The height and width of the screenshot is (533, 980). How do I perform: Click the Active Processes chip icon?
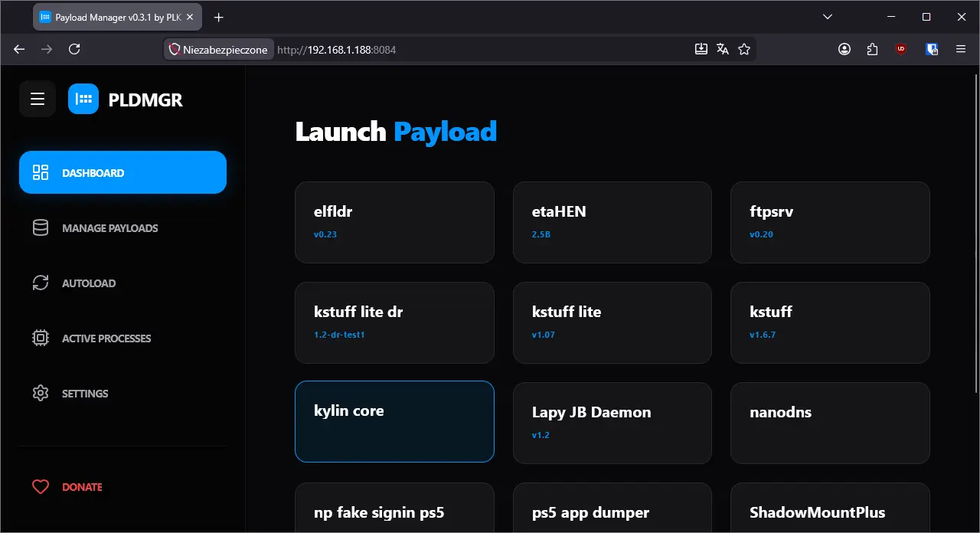coord(41,338)
